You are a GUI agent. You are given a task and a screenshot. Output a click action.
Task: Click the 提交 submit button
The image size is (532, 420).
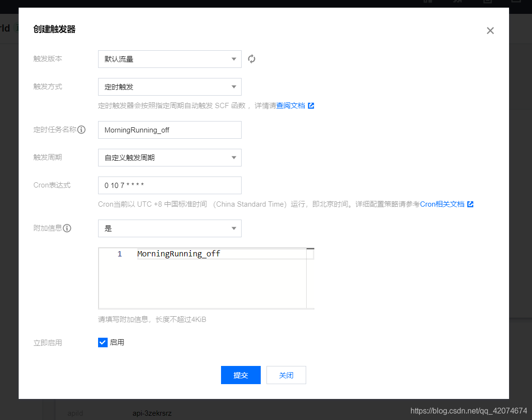click(x=241, y=375)
